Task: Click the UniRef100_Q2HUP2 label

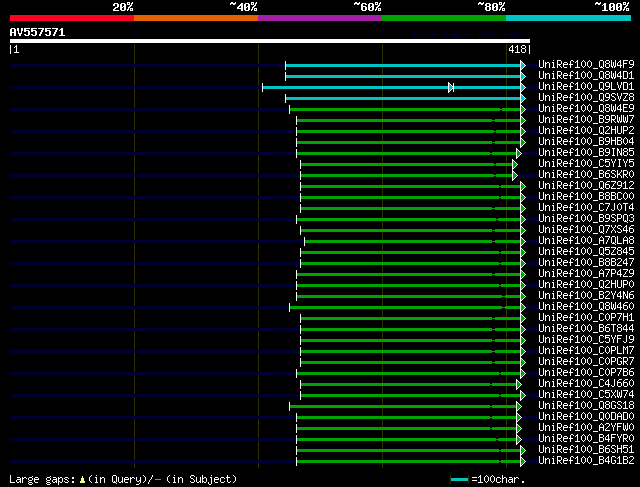Action: click(x=586, y=131)
